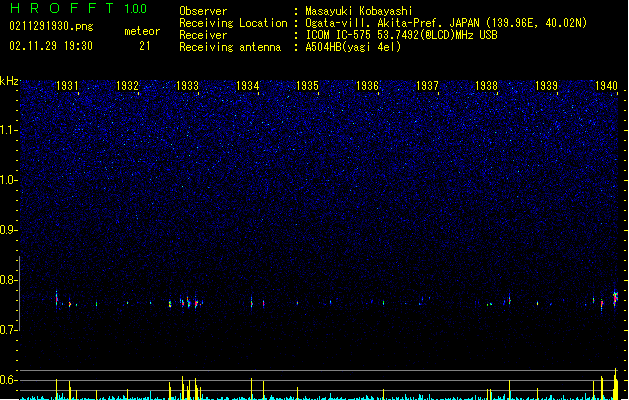Click the 'Receiving Location' label
The height and width of the screenshot is (400, 629).
[x=233, y=23]
